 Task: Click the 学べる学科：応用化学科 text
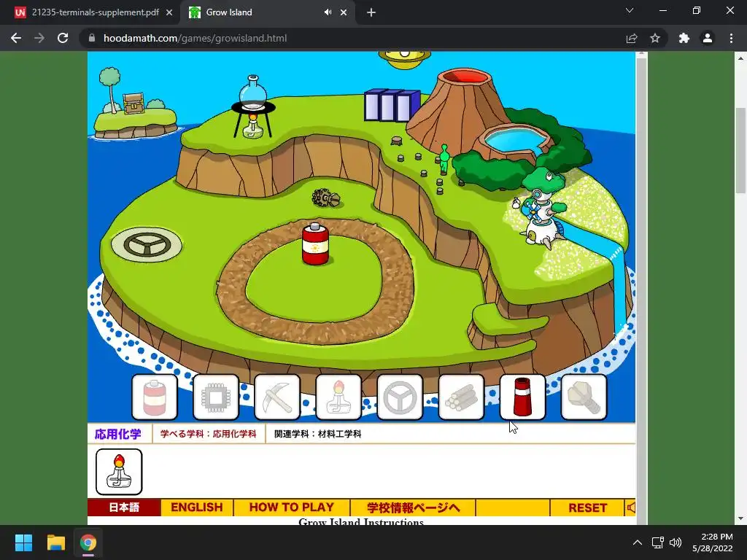[208, 435]
